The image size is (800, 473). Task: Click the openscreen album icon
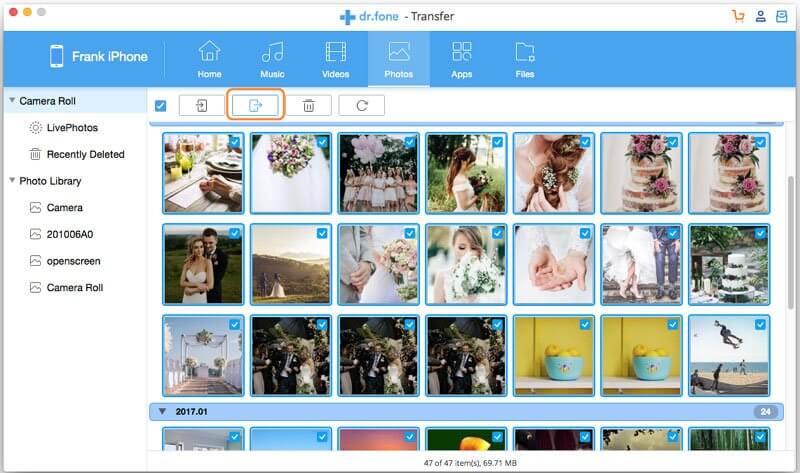coord(35,261)
